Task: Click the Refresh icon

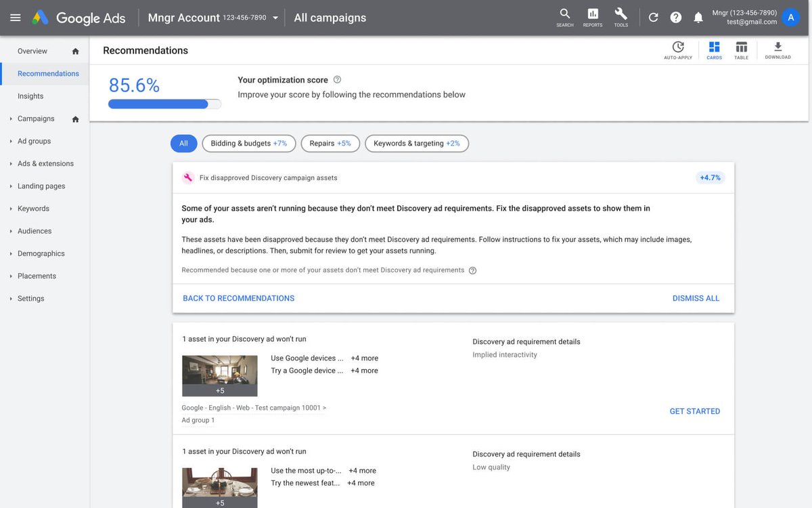Action: (653, 17)
